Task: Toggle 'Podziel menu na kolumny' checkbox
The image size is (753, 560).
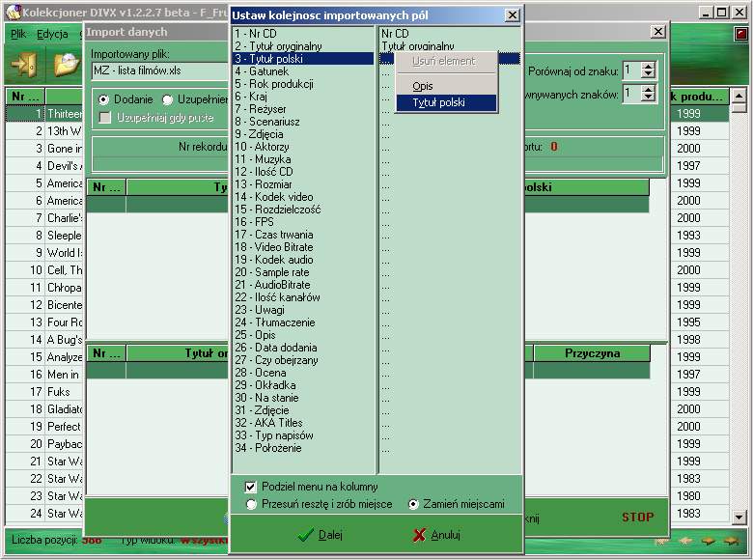Action: [251, 487]
